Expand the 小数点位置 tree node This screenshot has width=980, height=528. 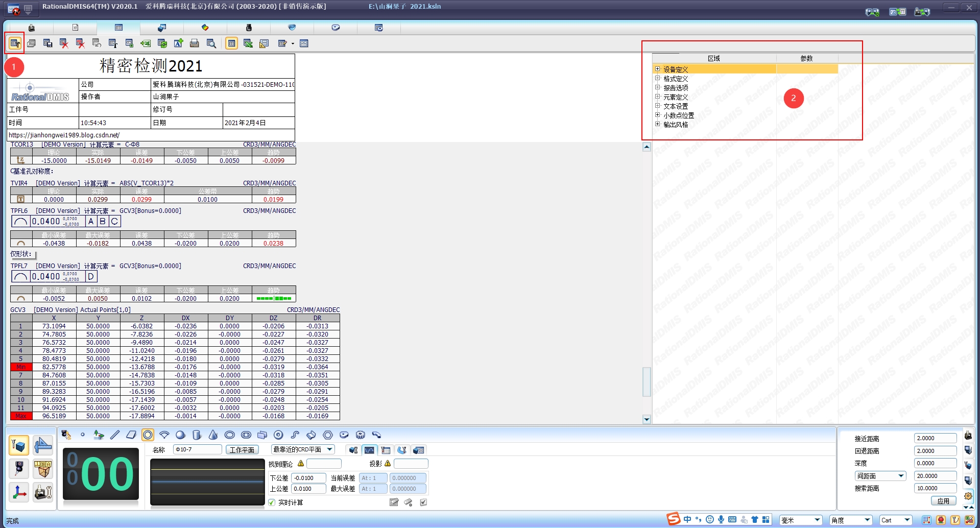(x=658, y=115)
